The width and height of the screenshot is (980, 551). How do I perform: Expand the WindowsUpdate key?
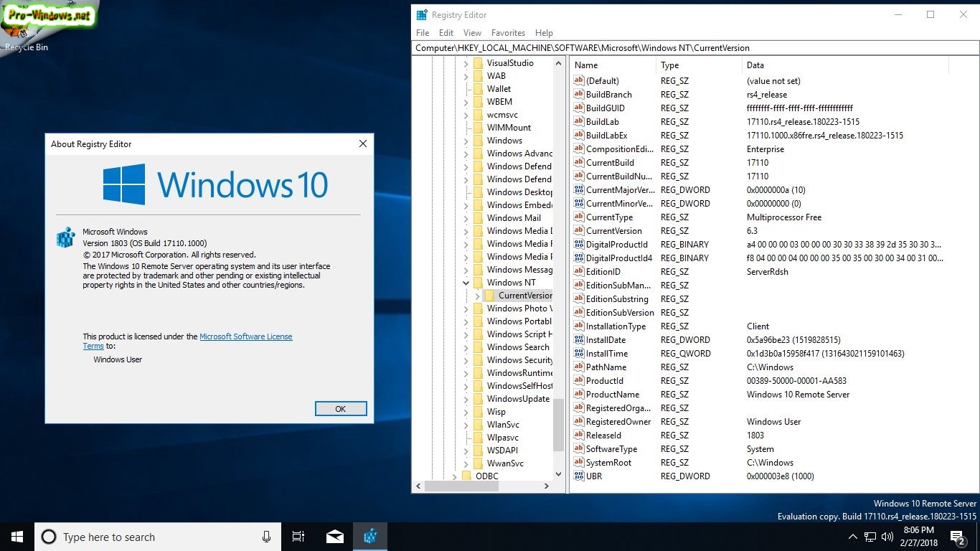coord(466,399)
